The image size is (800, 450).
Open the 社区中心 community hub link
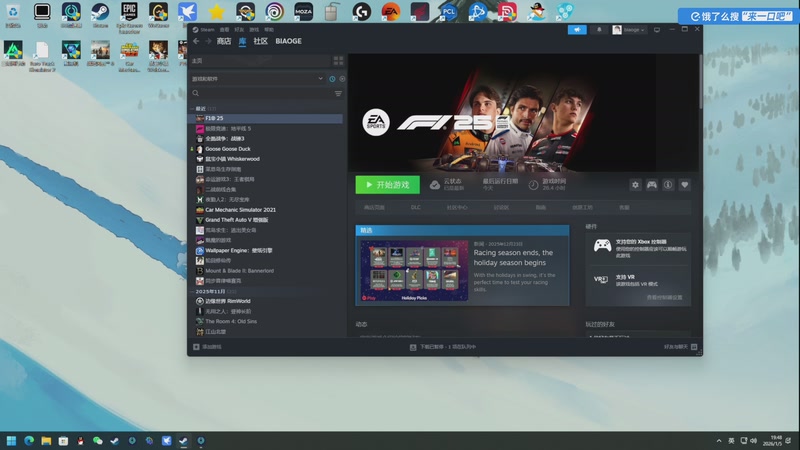pos(457,207)
